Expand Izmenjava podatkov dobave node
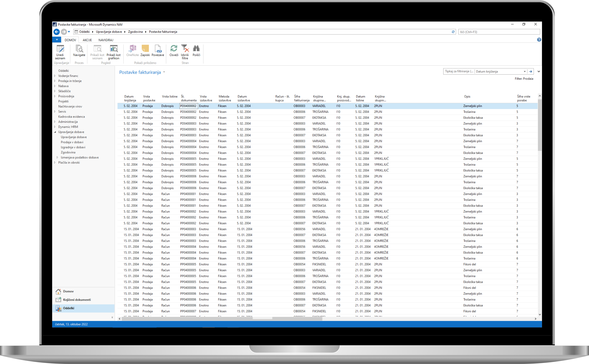589x364 pixels. point(57,157)
